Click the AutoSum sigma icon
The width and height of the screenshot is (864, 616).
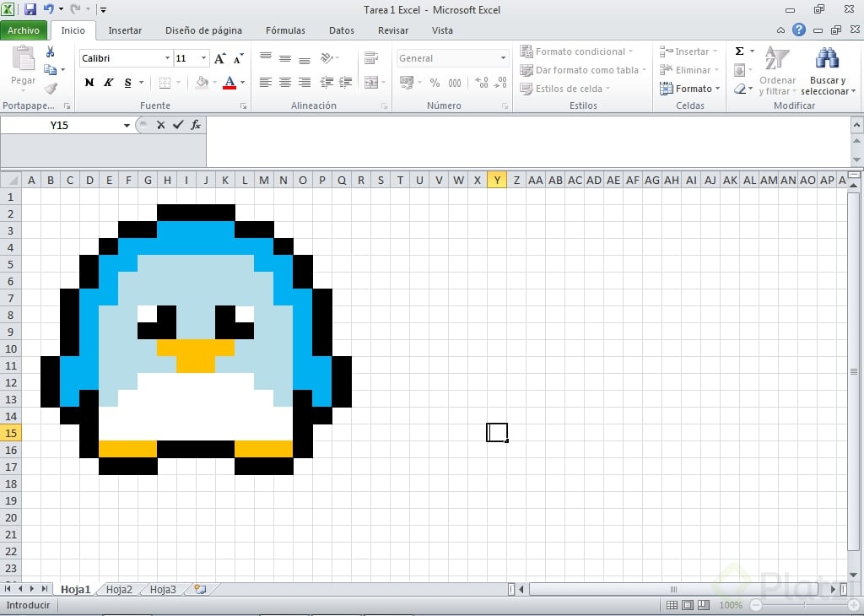(739, 51)
